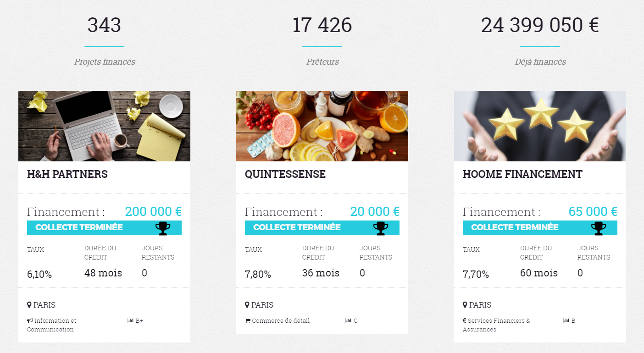
Task: Click the bar chart icon next to C rating
Action: [x=348, y=321]
